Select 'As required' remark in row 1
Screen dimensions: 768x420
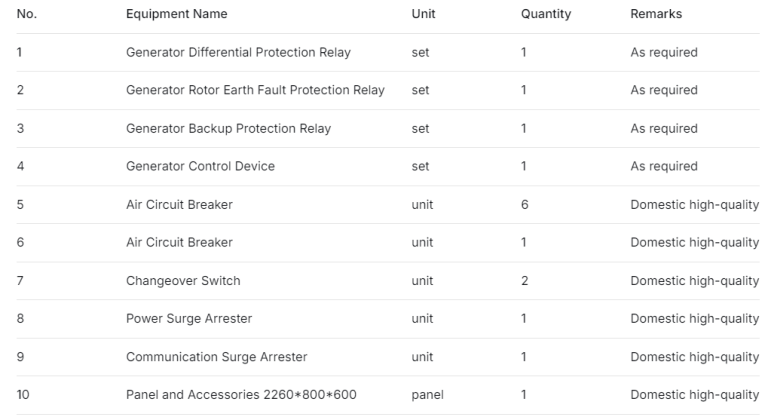pyautogui.click(x=664, y=52)
